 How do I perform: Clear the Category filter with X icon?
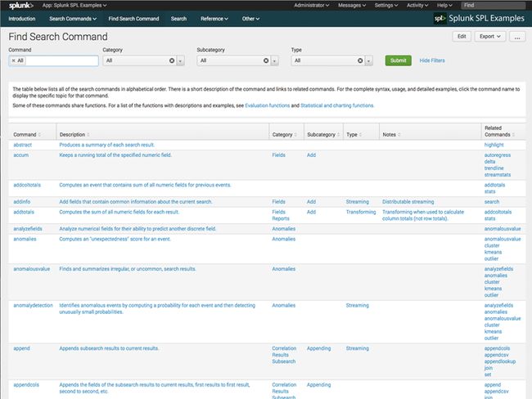(172, 61)
